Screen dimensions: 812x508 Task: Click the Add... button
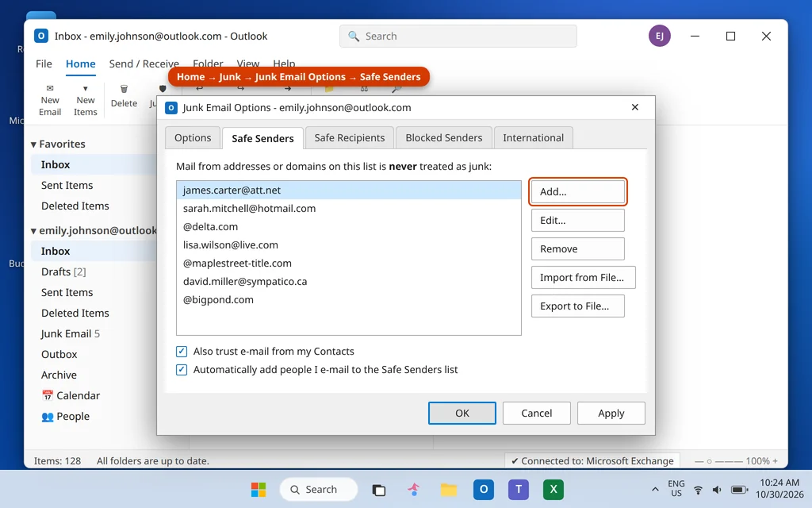[578, 192]
